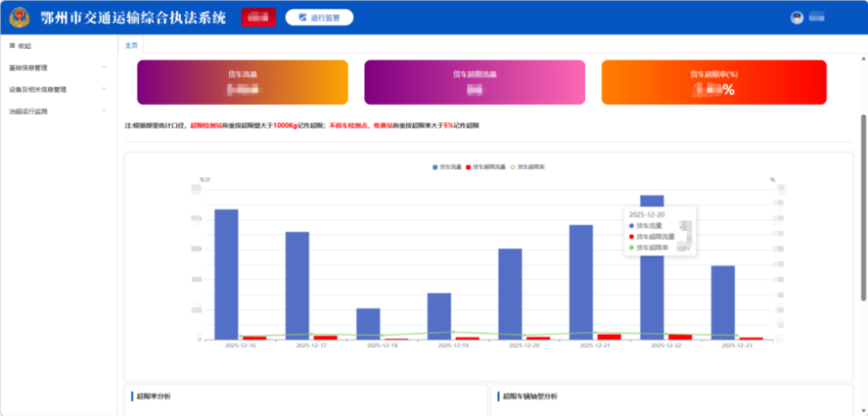Screen dimensions: 868x416
Task: Click the blue bar for 2025-12-23
Action: click(x=723, y=302)
